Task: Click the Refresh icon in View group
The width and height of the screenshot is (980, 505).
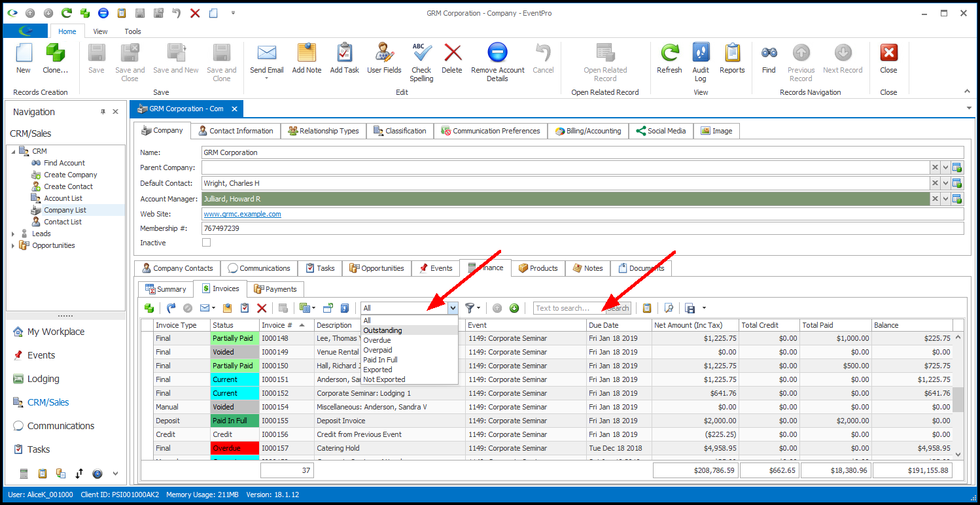Action: 669,54
